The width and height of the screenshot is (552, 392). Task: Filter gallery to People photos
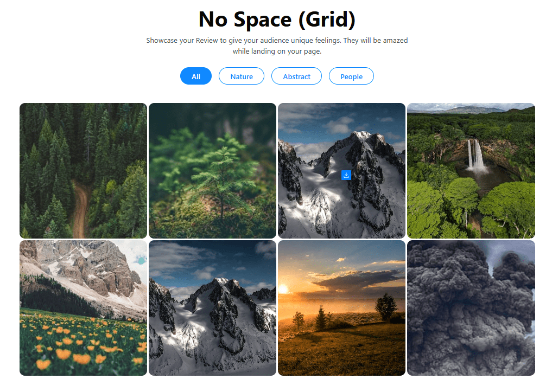[x=351, y=76]
